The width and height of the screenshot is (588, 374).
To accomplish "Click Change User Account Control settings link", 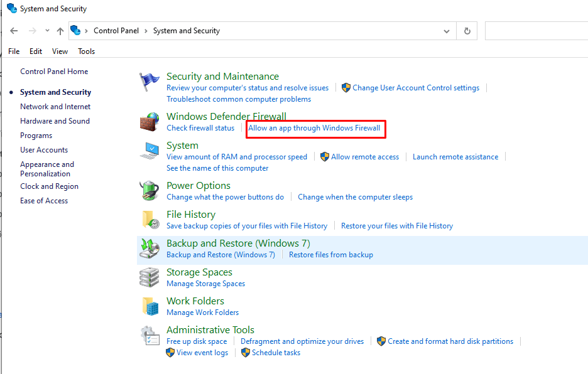I will click(415, 88).
